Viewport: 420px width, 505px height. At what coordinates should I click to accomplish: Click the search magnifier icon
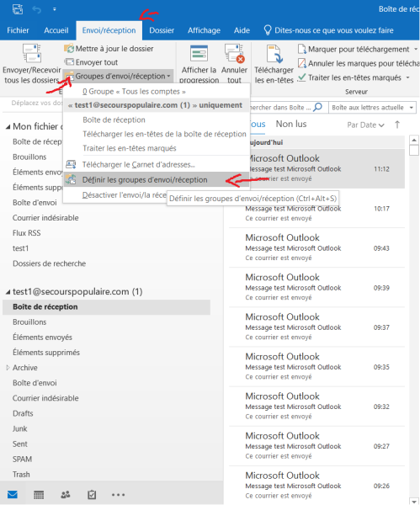pos(317,107)
